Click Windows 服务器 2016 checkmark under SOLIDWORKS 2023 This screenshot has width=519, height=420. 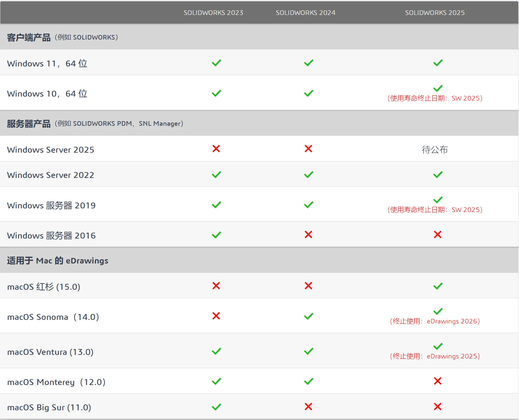tap(216, 235)
